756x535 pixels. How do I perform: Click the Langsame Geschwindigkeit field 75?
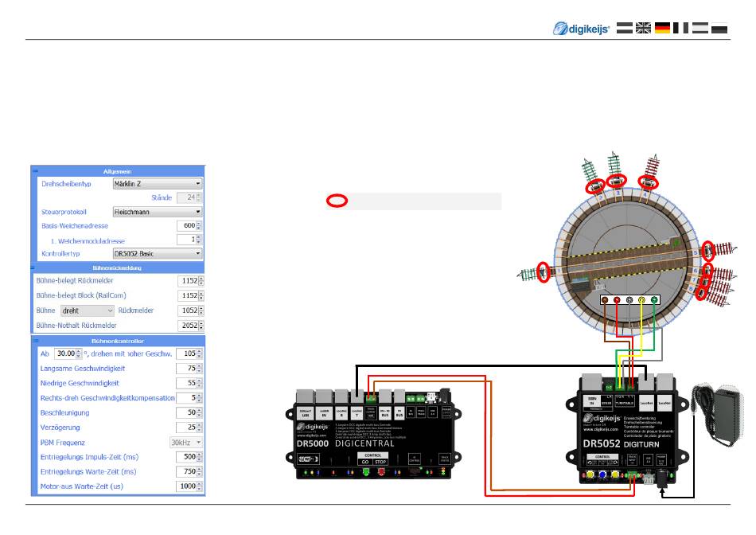coord(189,369)
